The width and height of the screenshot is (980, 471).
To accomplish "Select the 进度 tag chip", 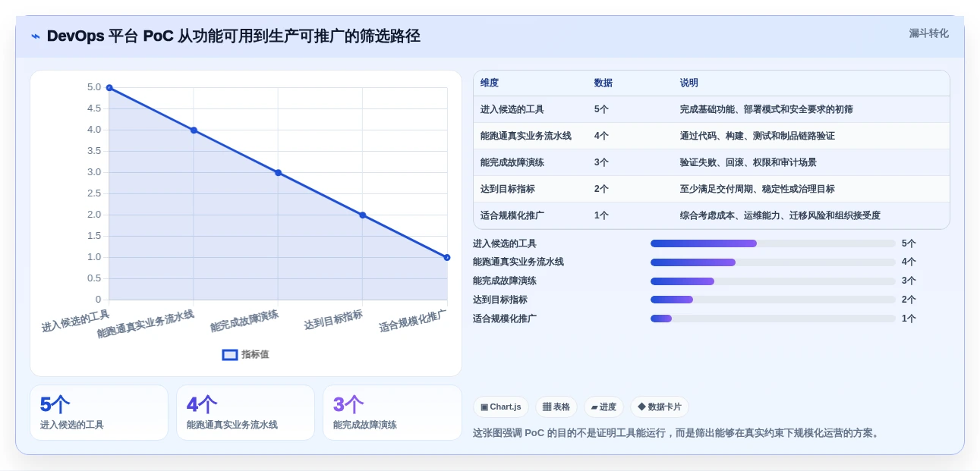I will click(603, 407).
